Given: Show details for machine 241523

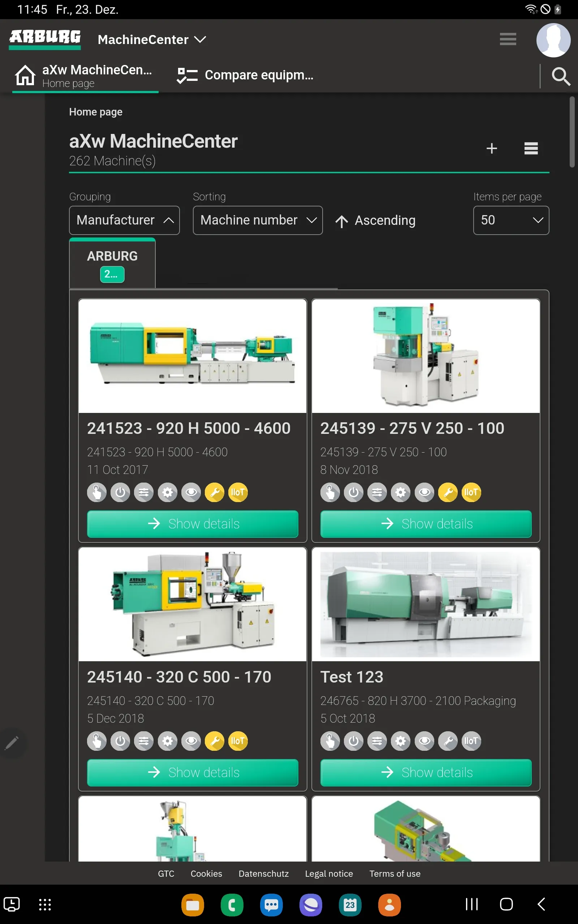Looking at the screenshot, I should point(193,524).
